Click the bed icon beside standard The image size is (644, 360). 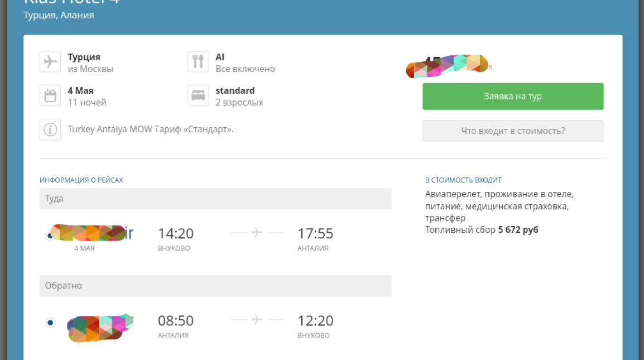coord(198,95)
